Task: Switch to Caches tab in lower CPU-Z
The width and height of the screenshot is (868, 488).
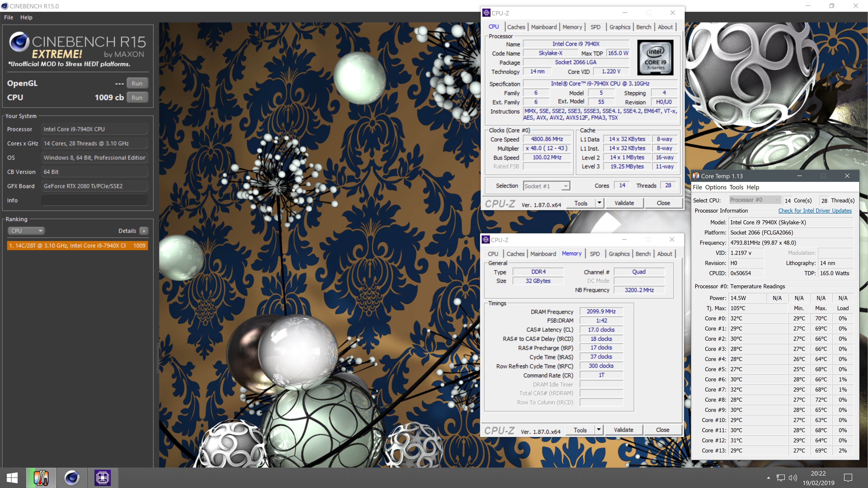Action: [515, 254]
